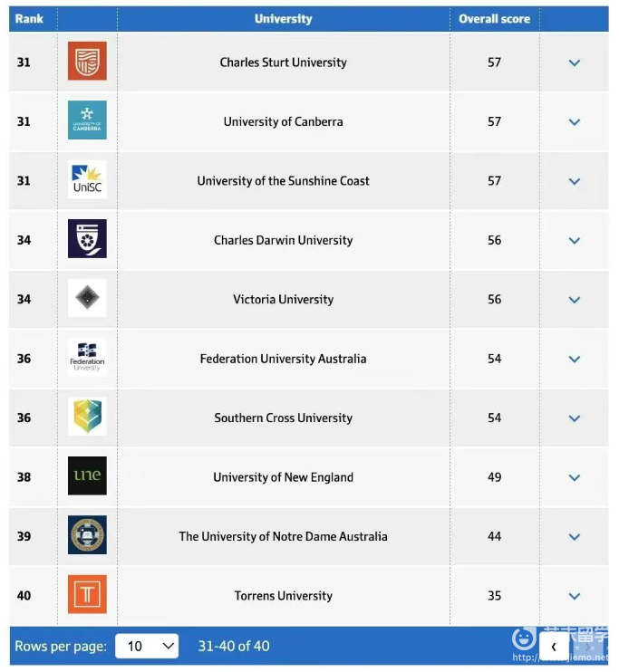This screenshot has width=619, height=672.
Task: Sort by the Rank column header
Action: [29, 18]
